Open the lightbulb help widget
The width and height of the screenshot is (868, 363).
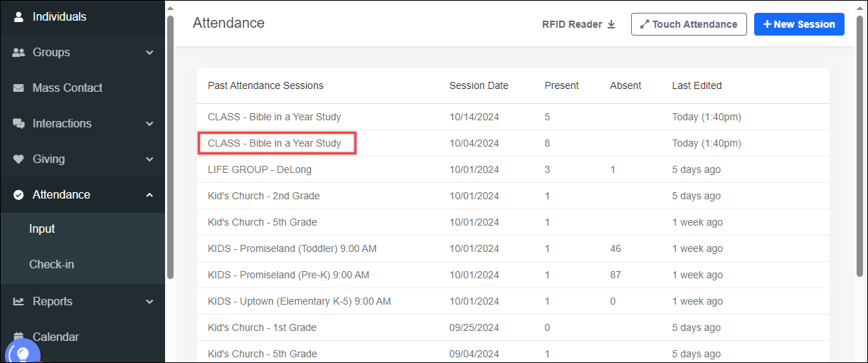[x=23, y=352]
